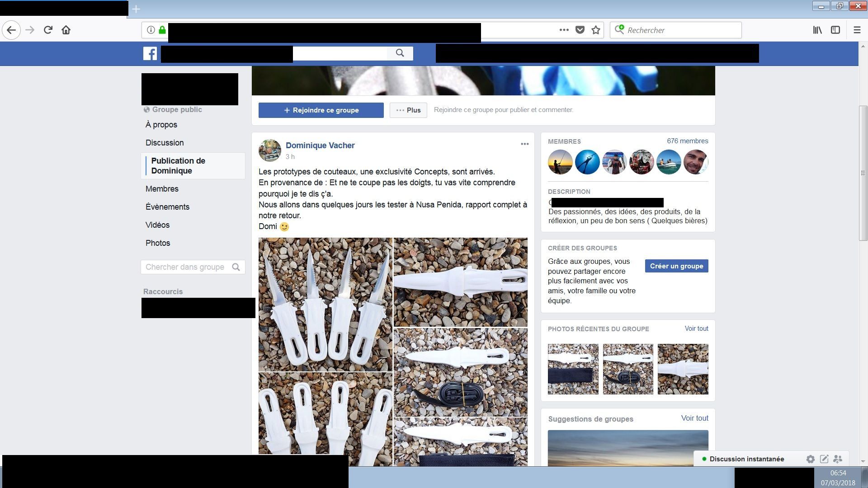Image resolution: width=868 pixels, height=488 pixels.
Task: Click the Facebook logo icon
Action: 150,53
